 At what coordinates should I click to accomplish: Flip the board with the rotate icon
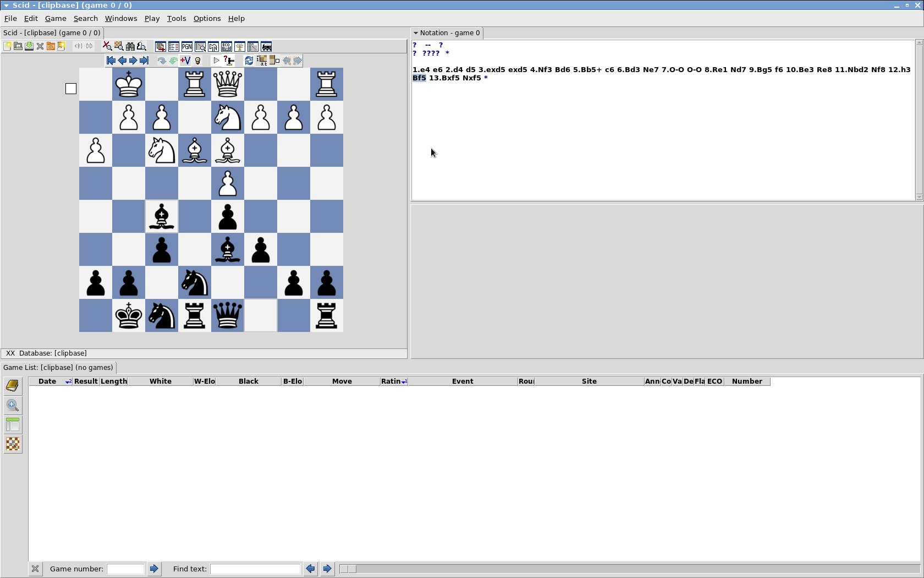pos(249,61)
